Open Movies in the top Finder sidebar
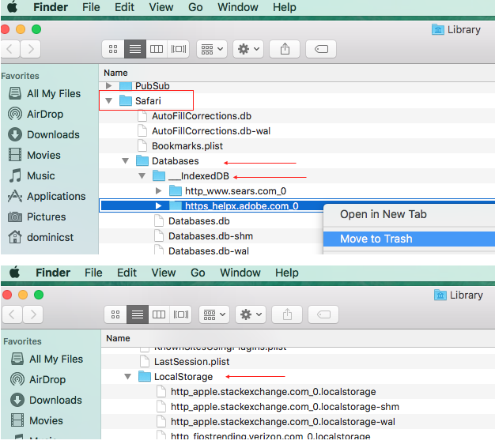This screenshot has width=495, height=448. (35, 155)
